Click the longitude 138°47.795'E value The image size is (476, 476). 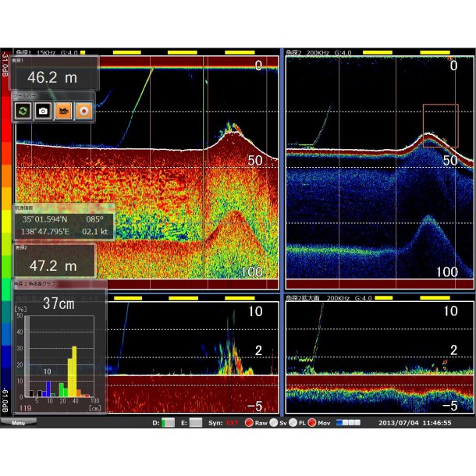coord(45,232)
